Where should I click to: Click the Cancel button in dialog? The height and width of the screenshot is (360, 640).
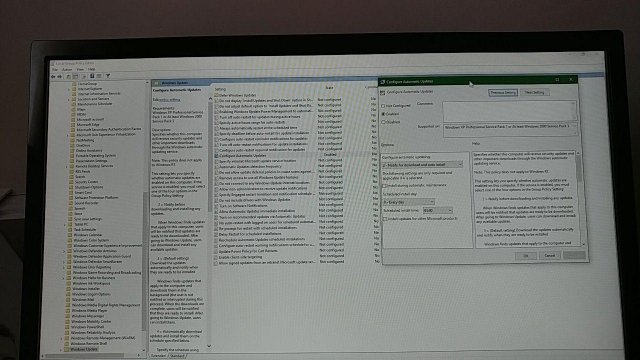pos(549,256)
